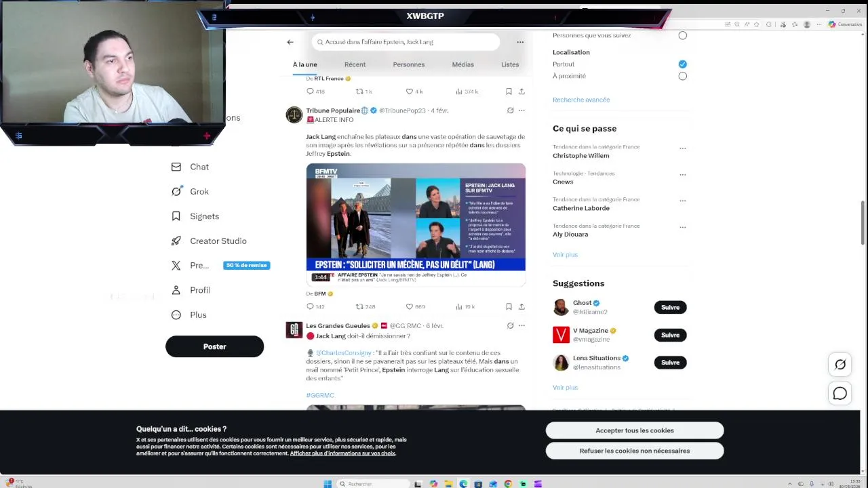Open Tribune Populaire avatar
Screen dimensions: 868x488
pos(294,115)
